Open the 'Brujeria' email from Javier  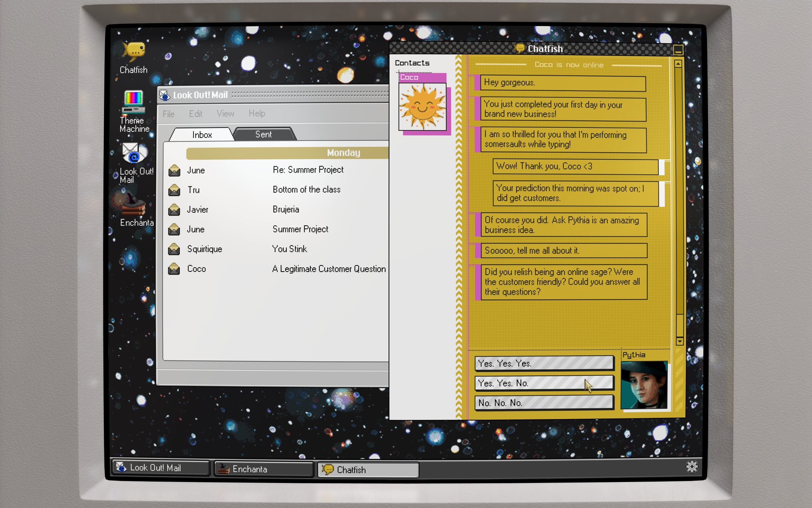tap(285, 210)
